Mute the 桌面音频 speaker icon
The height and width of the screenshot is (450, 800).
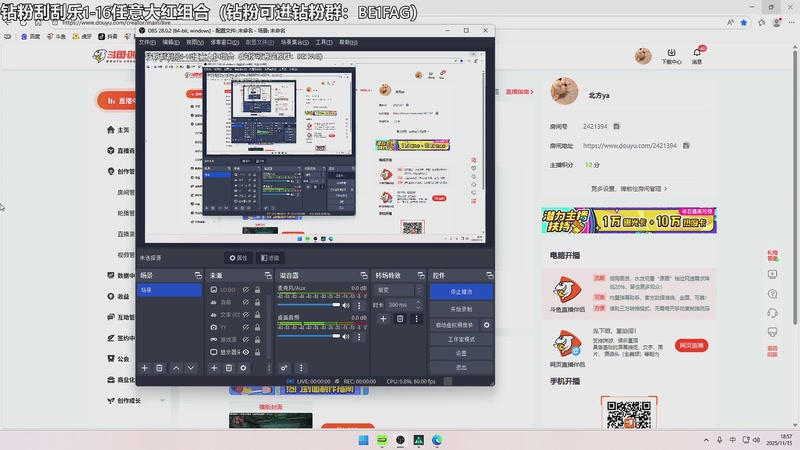pyautogui.click(x=346, y=337)
